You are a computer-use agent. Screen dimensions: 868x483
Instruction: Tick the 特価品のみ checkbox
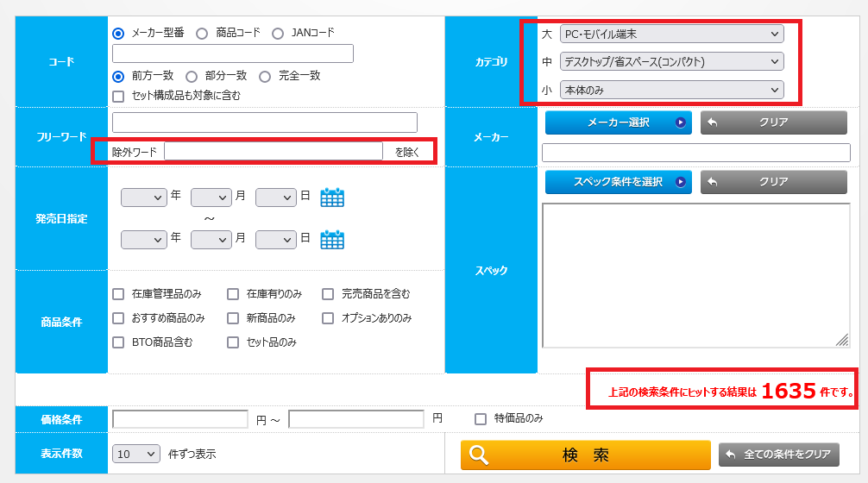[x=481, y=419]
